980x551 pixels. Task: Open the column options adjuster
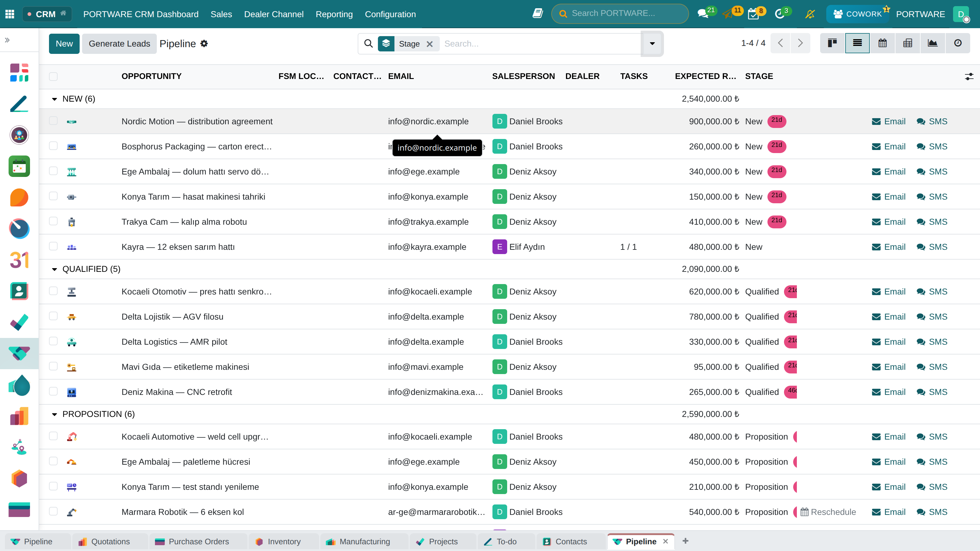click(x=969, y=77)
